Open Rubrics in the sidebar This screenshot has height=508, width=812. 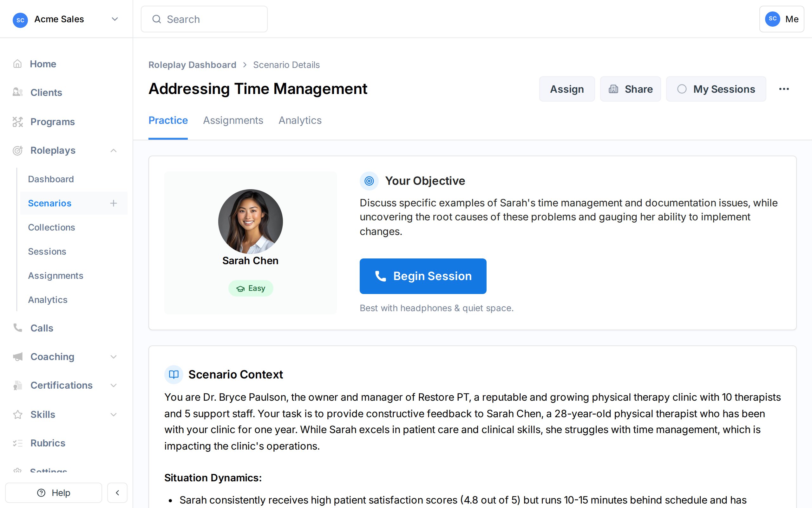click(48, 443)
